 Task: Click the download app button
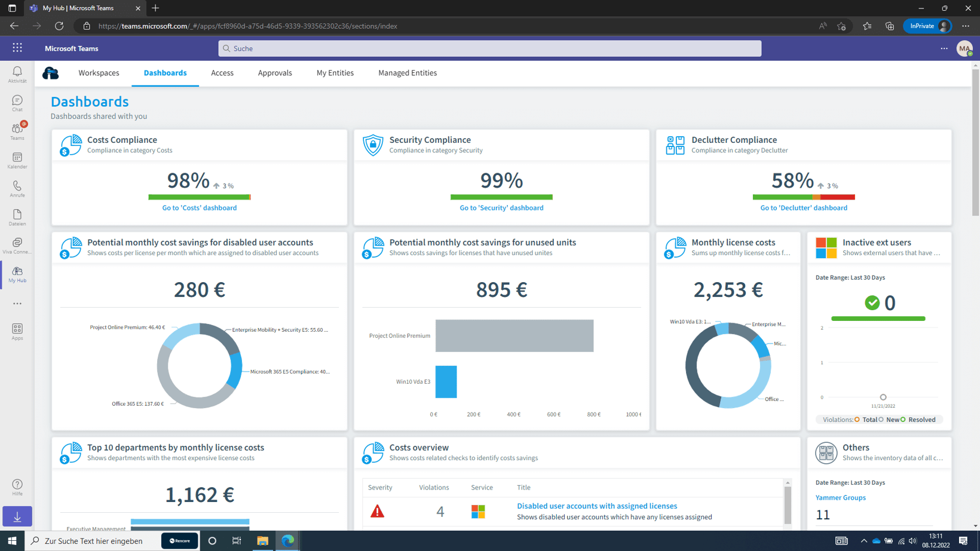coord(17,516)
